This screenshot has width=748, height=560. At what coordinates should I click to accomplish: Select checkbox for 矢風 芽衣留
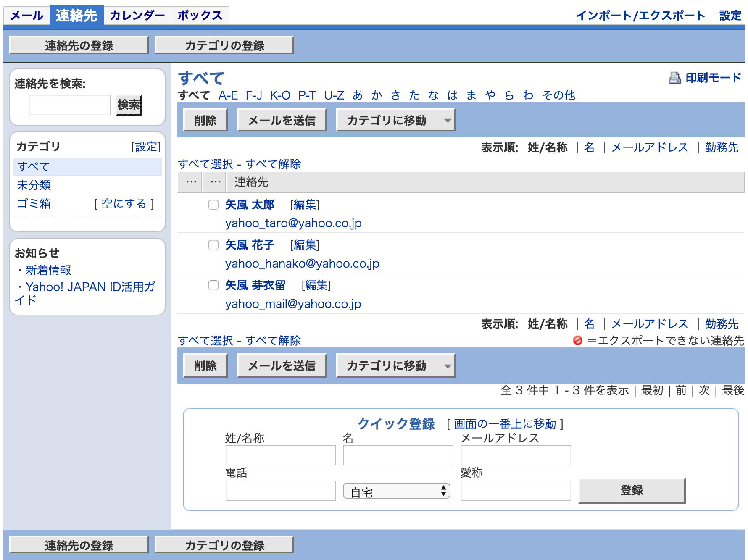(x=213, y=285)
